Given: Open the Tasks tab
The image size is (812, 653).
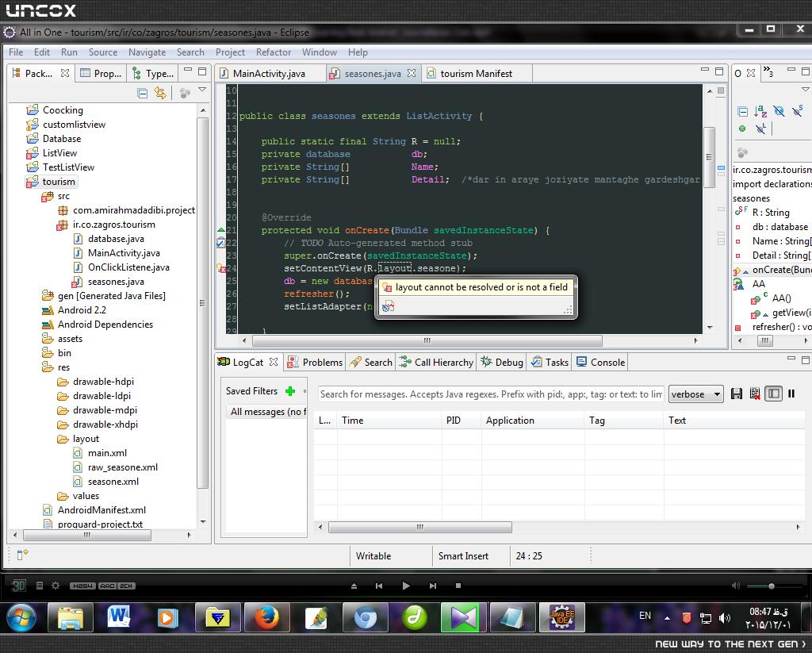Looking at the screenshot, I should click(x=550, y=363).
